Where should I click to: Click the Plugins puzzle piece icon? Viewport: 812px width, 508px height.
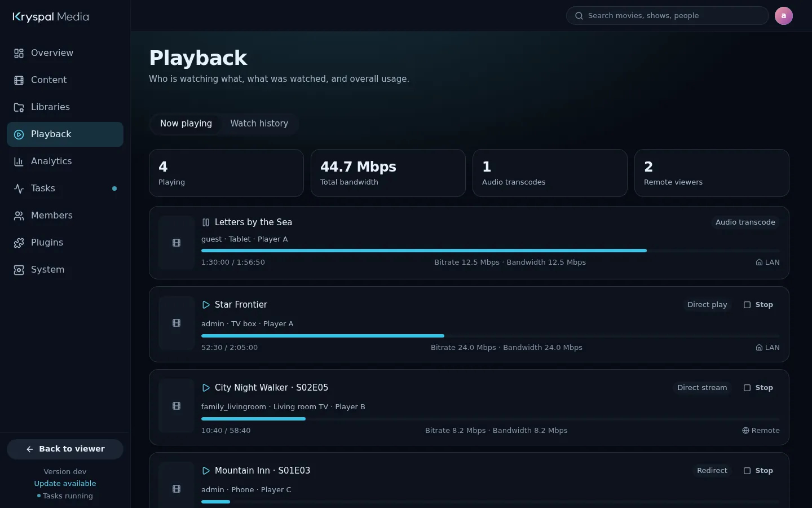point(19,243)
